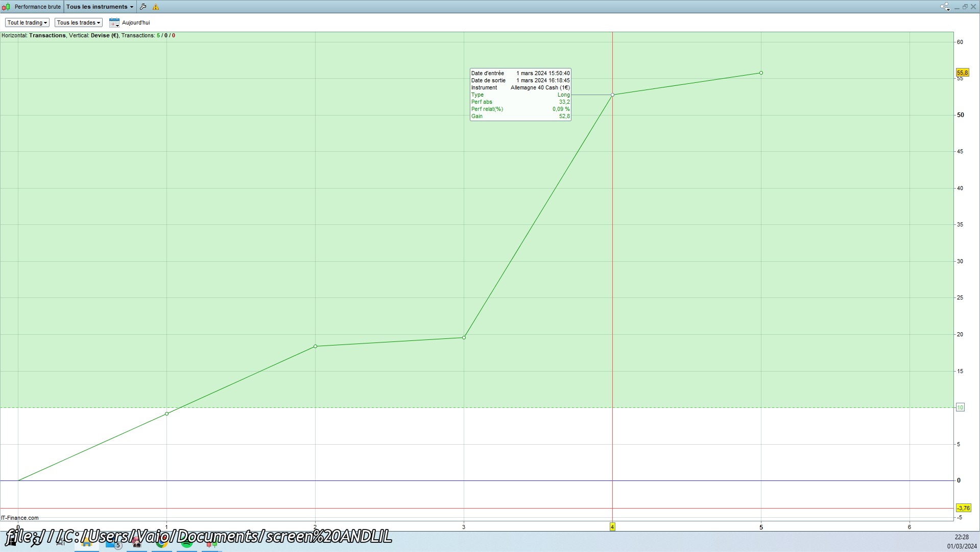Open the calendar date picker icon
The height and width of the screenshot is (552, 980).
click(x=114, y=22)
